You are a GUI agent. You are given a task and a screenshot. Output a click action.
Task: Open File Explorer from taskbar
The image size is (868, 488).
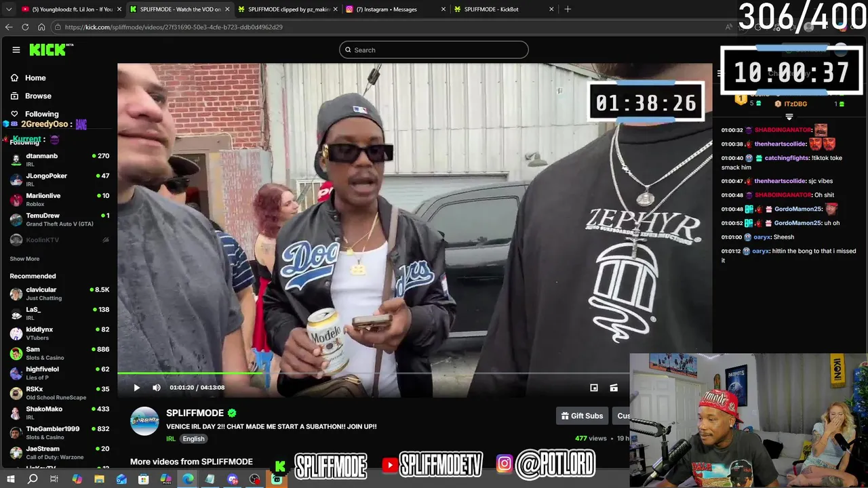coord(99,479)
